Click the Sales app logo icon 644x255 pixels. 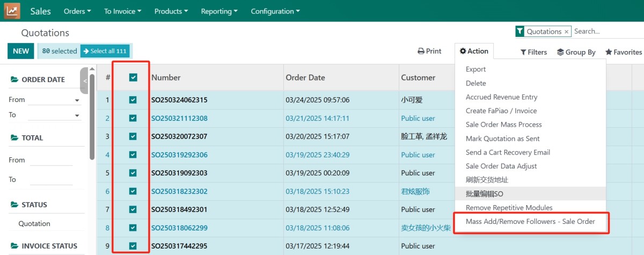point(12,11)
